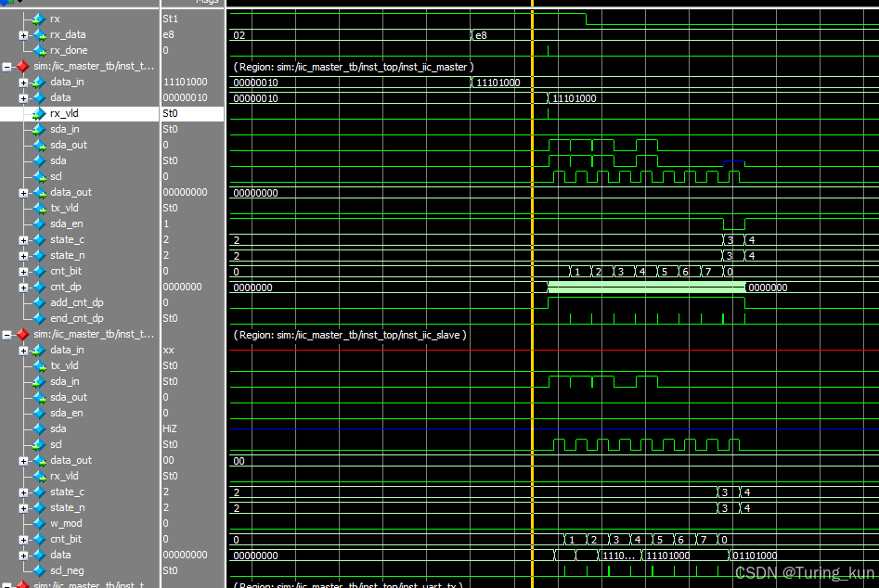
Task: Click the w_mod signal icon
Action: (39, 523)
